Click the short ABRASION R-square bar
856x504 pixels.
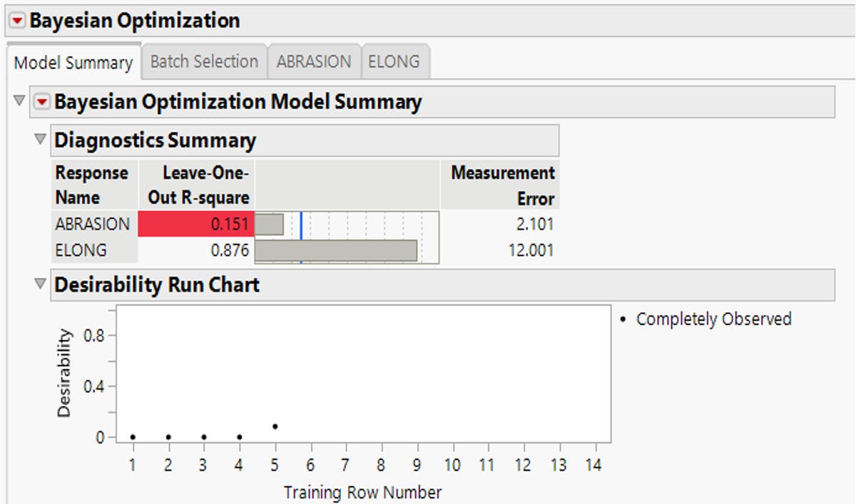[271, 223]
